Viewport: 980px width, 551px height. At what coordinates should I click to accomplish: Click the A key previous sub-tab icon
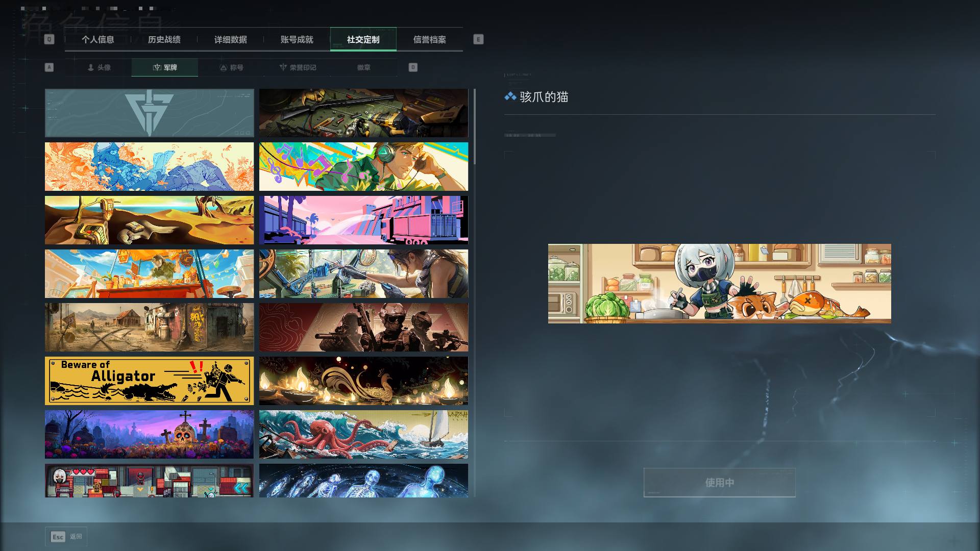click(x=49, y=67)
